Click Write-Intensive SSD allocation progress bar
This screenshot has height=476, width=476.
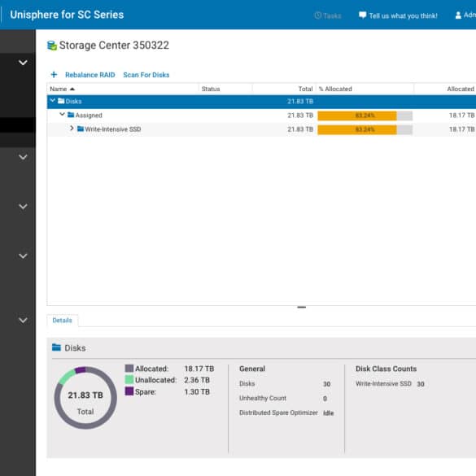(365, 129)
